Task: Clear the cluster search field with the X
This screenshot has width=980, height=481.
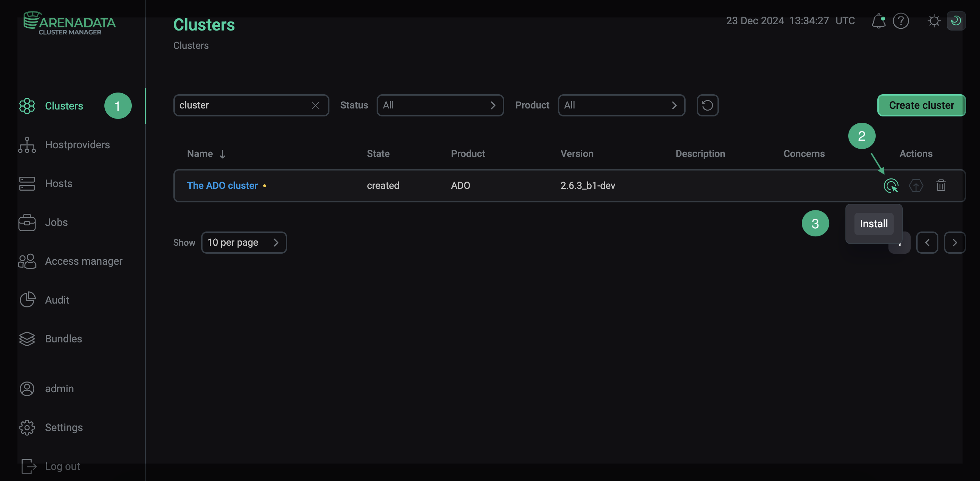Action: pyautogui.click(x=316, y=105)
